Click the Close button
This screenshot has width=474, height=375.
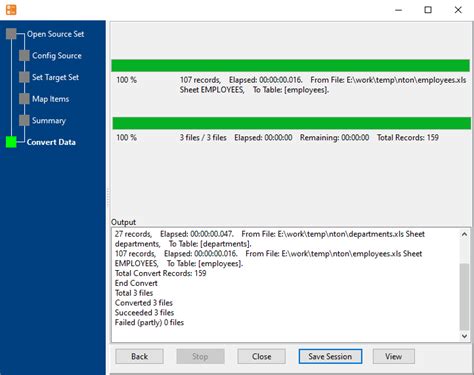[x=261, y=357]
